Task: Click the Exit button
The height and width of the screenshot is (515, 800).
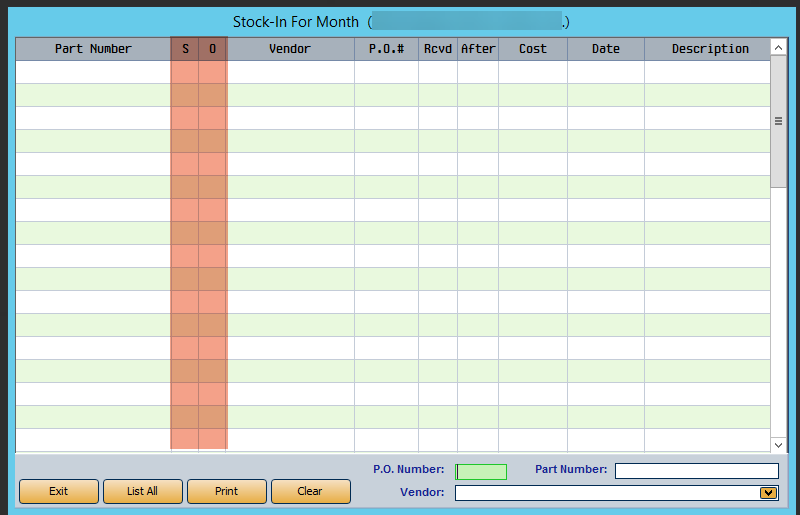Action: [59, 491]
